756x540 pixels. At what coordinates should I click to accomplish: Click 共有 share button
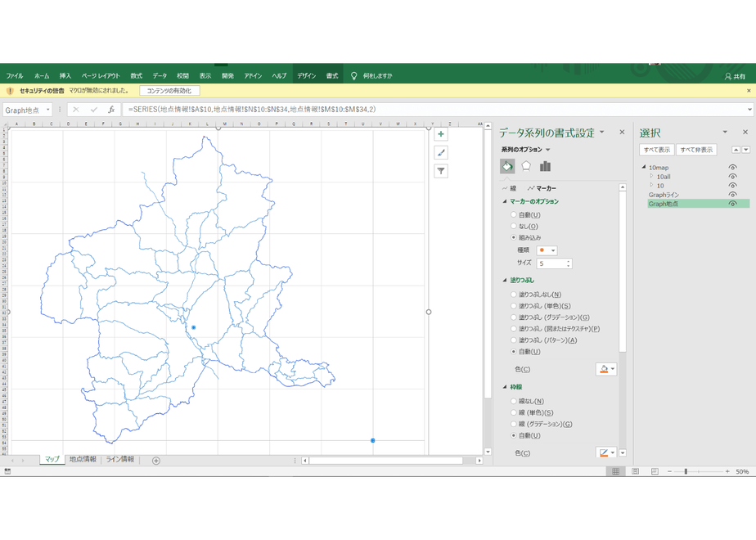point(735,76)
